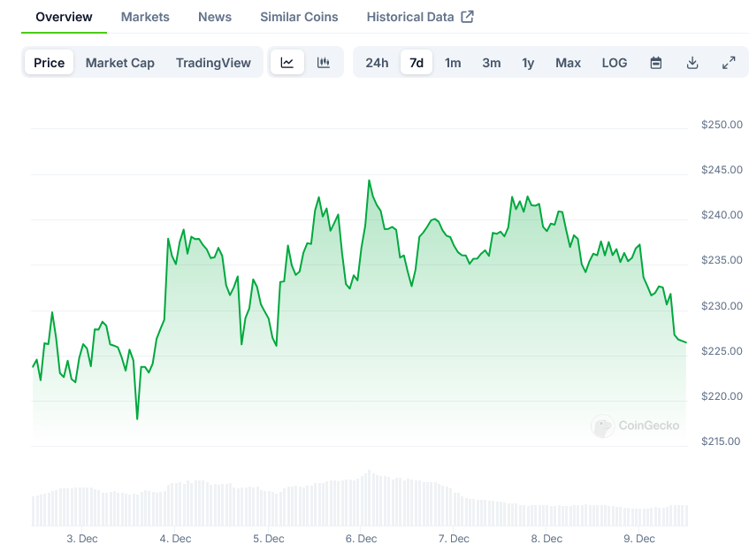Open the Overview tab
Viewport: 749px width, 560px height.
tap(64, 17)
